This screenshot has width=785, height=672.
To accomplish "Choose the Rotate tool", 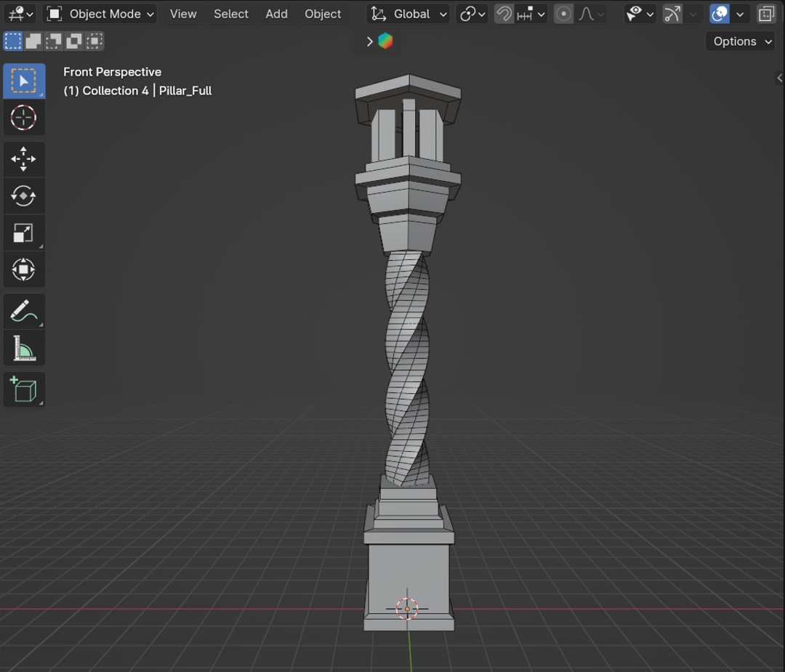I will 23,196.
